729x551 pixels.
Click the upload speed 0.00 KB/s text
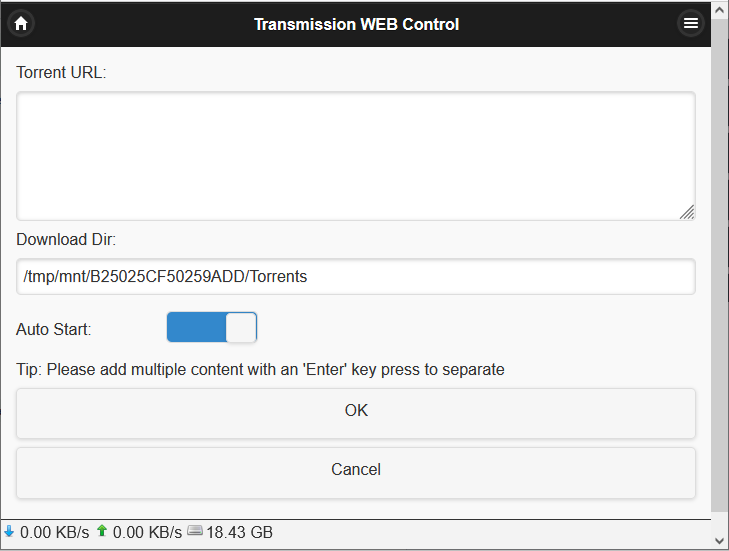147,532
